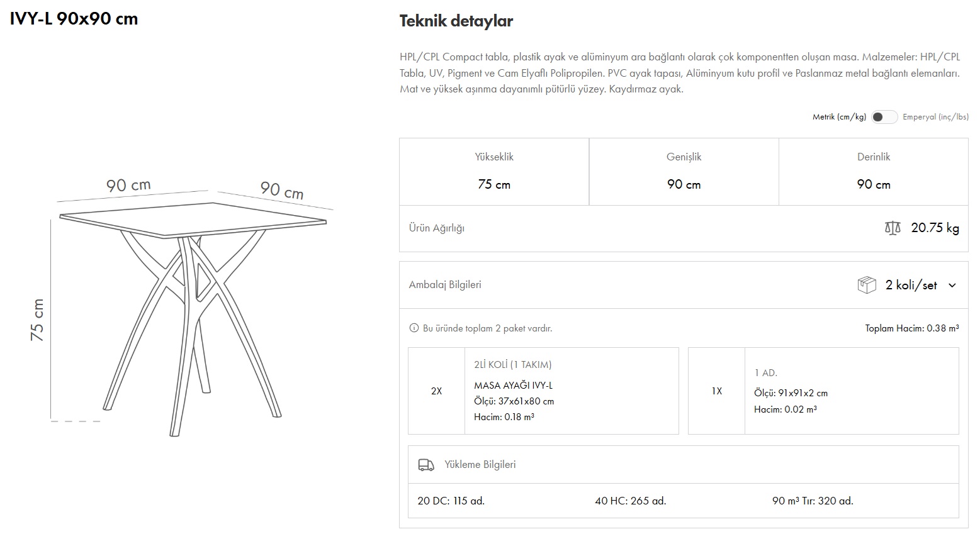The height and width of the screenshot is (534, 980).
Task: Click the Yükseklik 75 cm cell
Action: pos(494,172)
